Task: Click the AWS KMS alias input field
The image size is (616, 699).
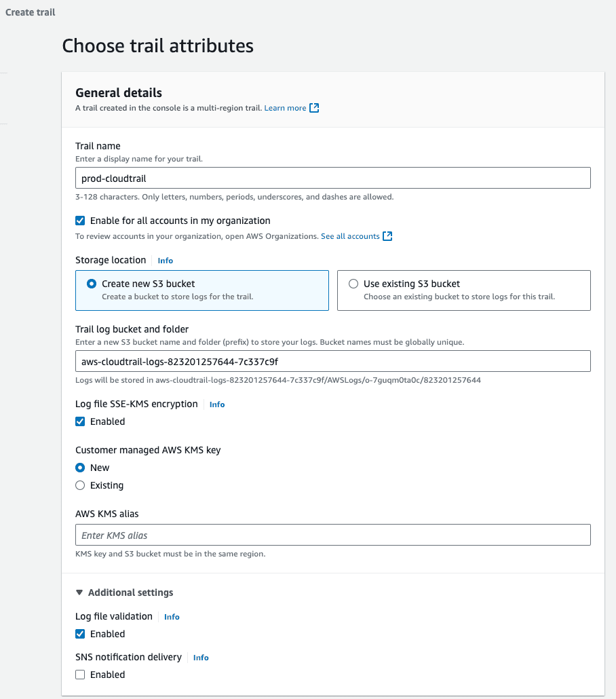Action: click(332, 535)
